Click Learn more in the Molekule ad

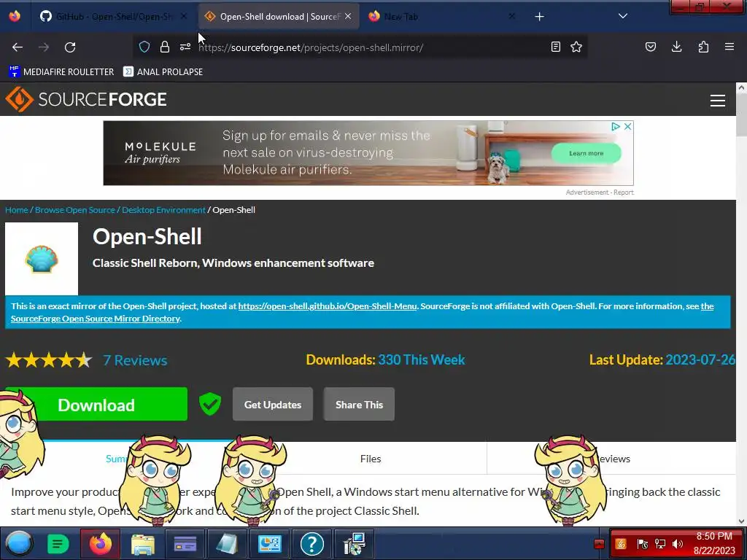[x=586, y=153]
